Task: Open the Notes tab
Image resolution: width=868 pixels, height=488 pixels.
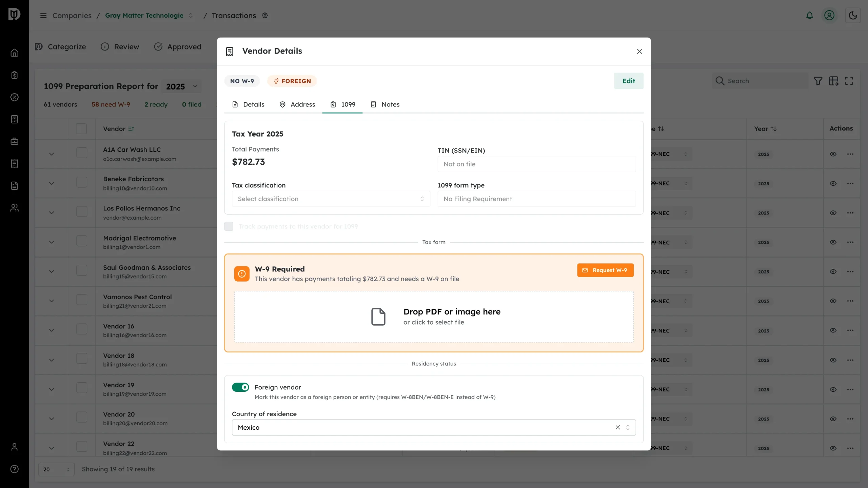Action: [385, 104]
